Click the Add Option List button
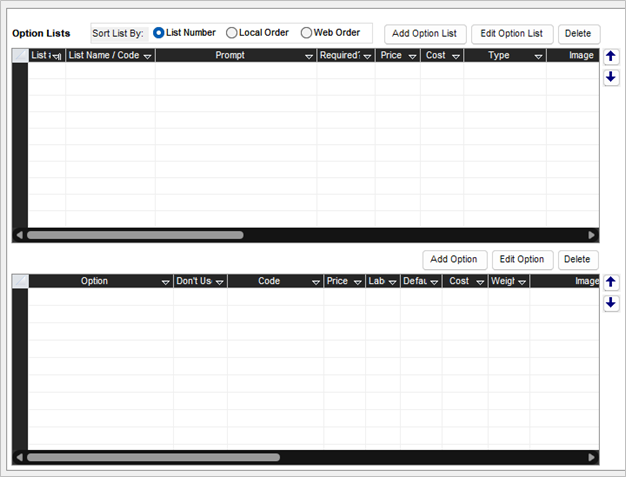The height and width of the screenshot is (477, 626). coord(425,34)
